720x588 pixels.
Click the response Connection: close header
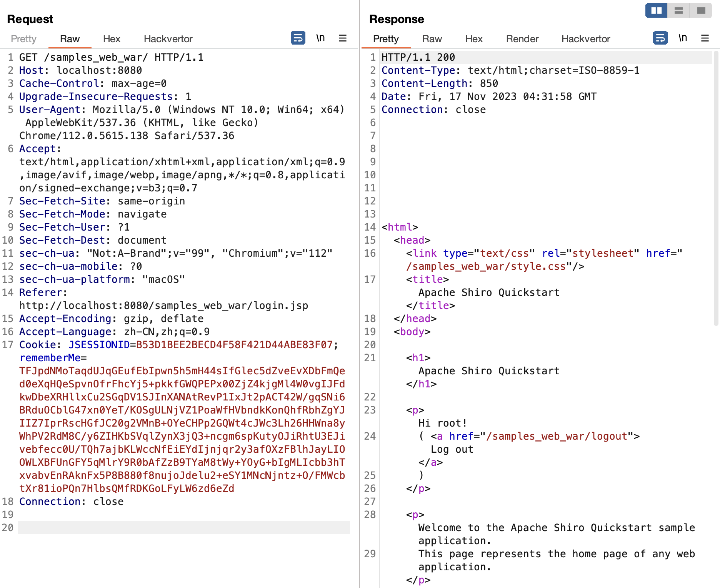click(x=434, y=110)
